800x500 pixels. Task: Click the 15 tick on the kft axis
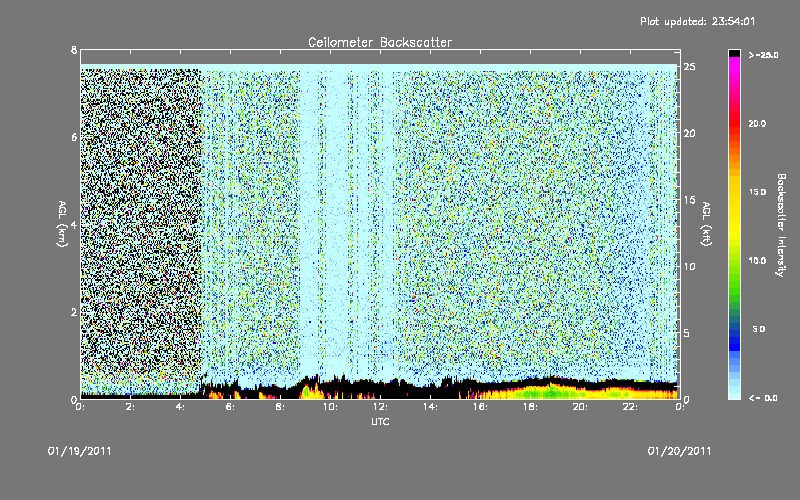(690, 200)
